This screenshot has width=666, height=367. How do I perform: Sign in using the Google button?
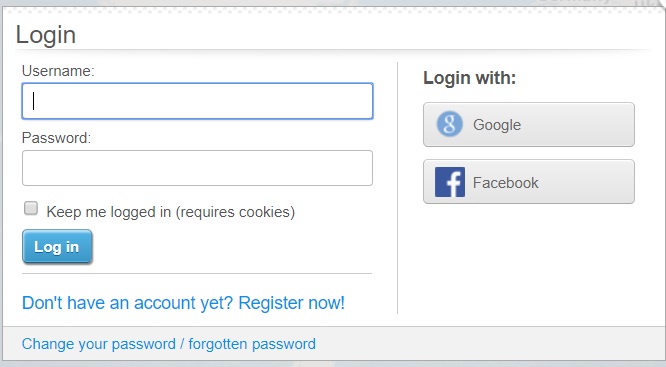[x=529, y=124]
